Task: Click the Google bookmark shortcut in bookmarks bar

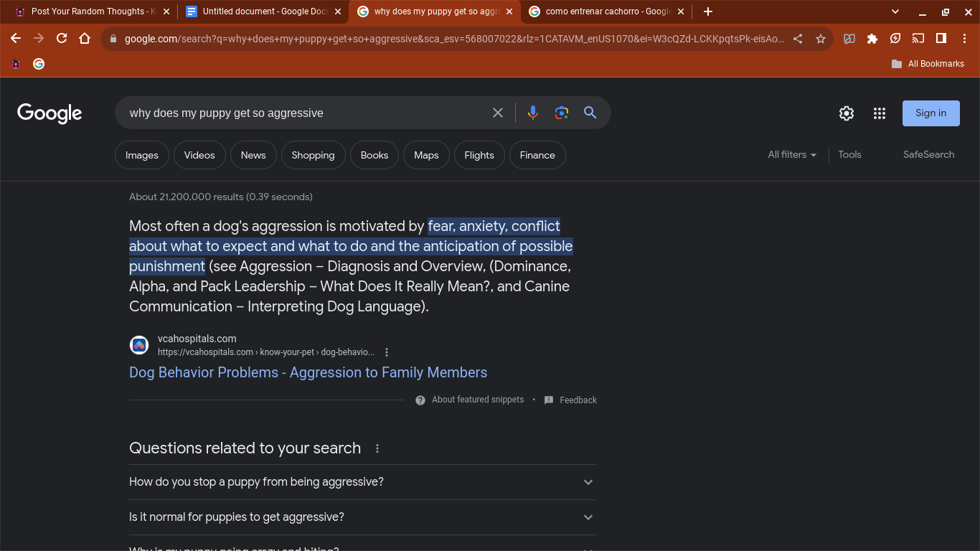Action: tap(39, 64)
